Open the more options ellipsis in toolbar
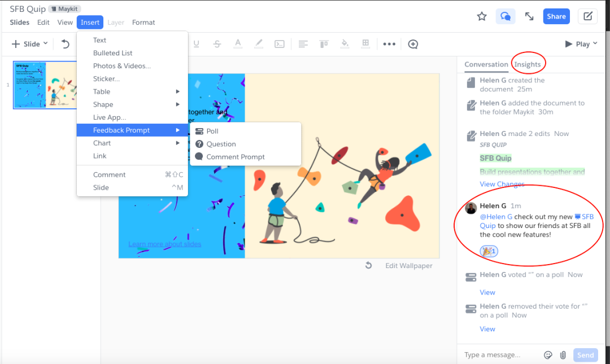The height and width of the screenshot is (364, 610). [389, 44]
